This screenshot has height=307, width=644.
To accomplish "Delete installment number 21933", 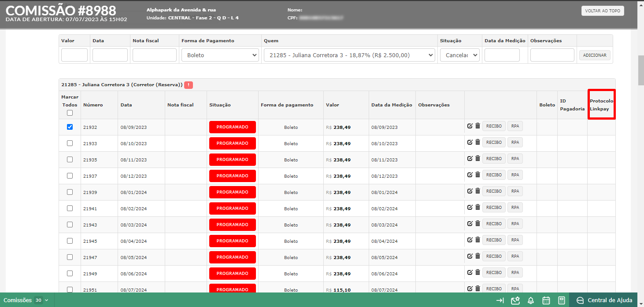I will (477, 143).
